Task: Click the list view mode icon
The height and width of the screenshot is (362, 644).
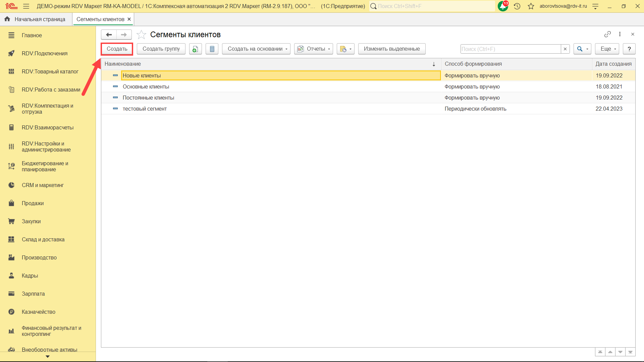Action: tap(212, 49)
